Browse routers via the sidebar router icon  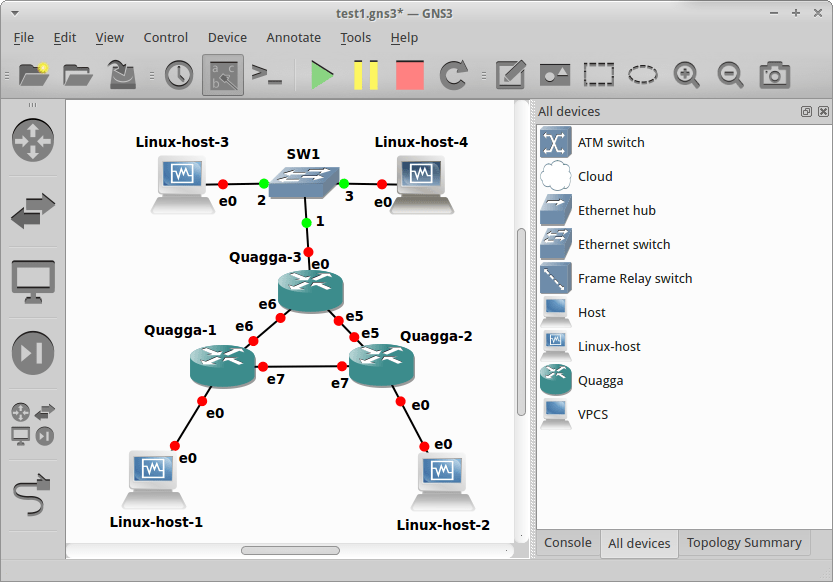click(x=31, y=142)
